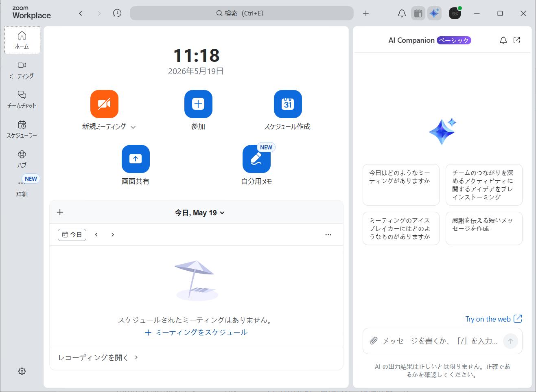Click ミーティングをスケジュール link
The image size is (536, 392).
(x=196, y=332)
